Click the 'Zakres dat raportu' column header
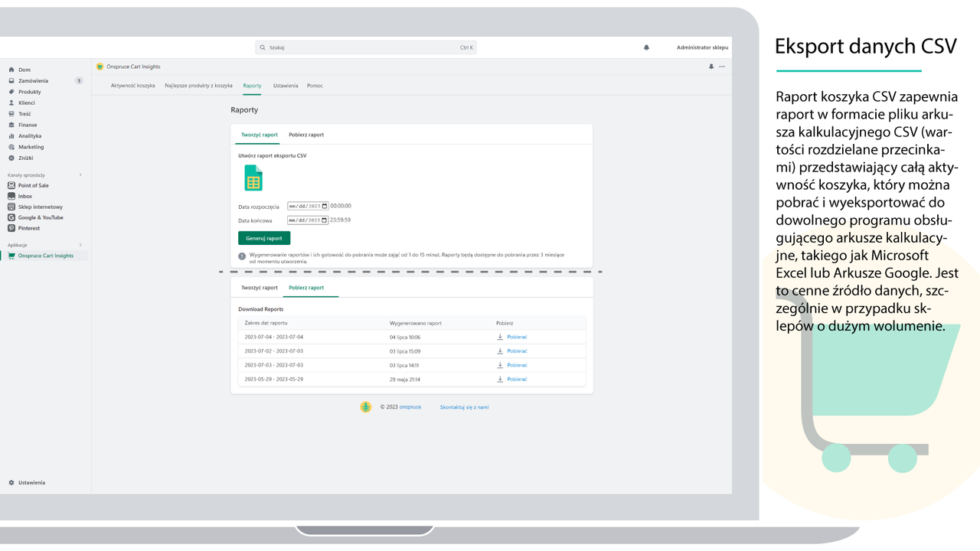The height and width of the screenshot is (551, 980). 266,323
